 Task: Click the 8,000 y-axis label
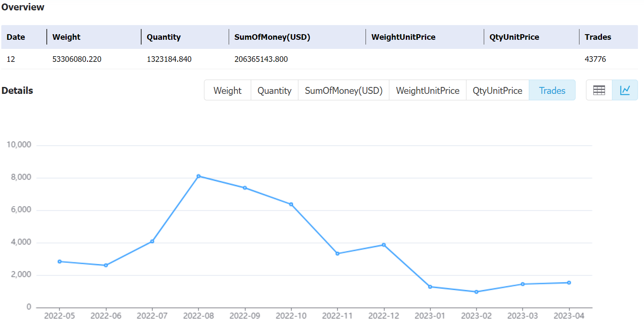pyautogui.click(x=21, y=177)
